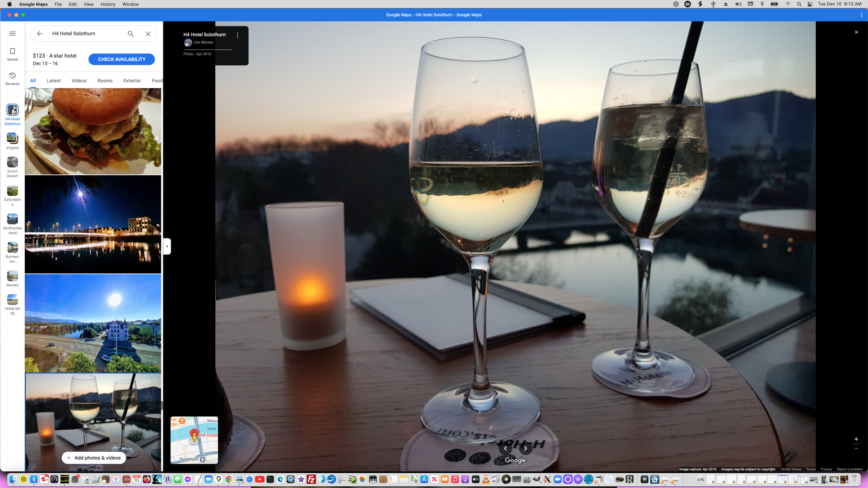The height and width of the screenshot is (488, 868).
Task: Collapse the side panel arrow
Action: [167, 246]
